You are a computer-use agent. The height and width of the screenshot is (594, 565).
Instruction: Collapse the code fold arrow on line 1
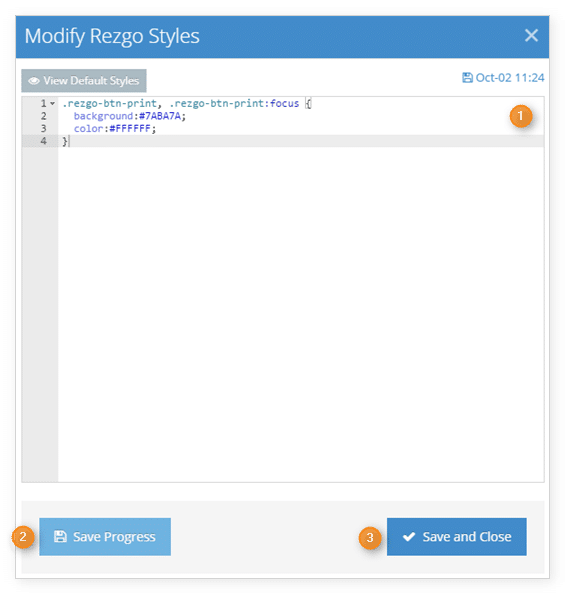coord(53,103)
